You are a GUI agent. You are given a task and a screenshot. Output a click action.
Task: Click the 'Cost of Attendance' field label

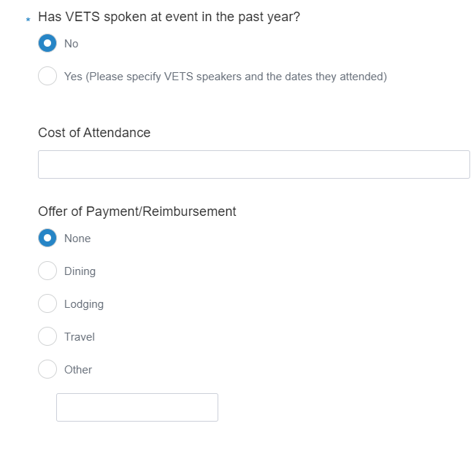(94, 133)
